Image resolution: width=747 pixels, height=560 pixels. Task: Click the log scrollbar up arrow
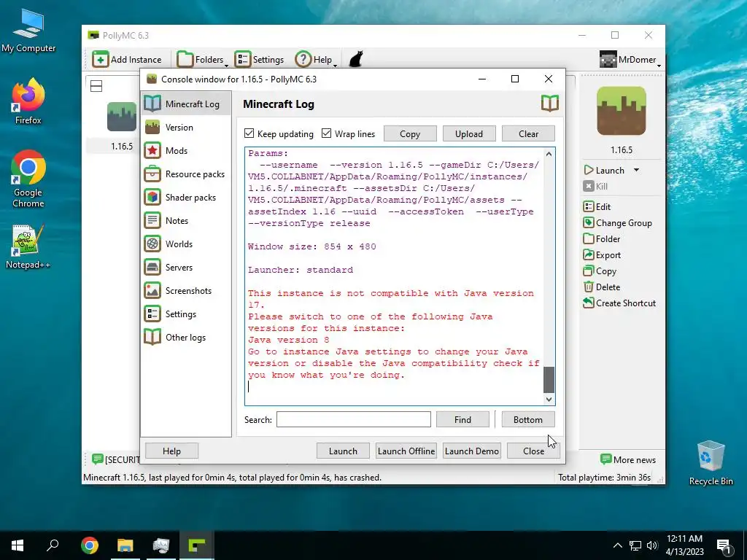(x=549, y=154)
